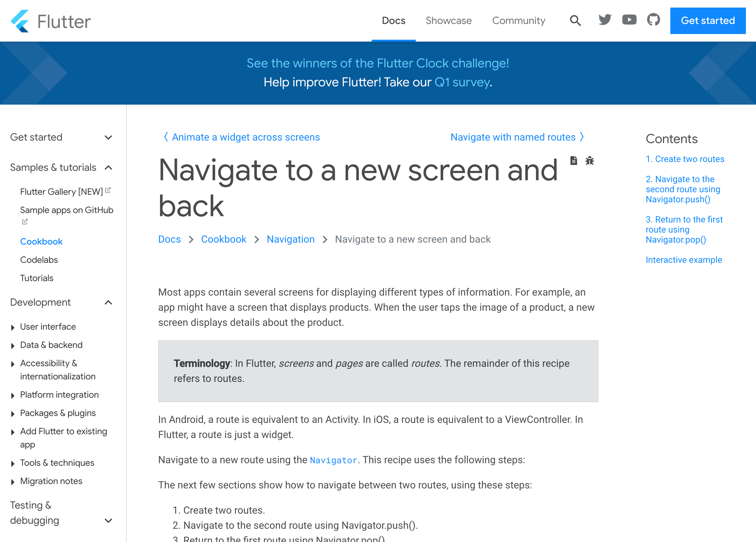Collapse the Development sidebar section
The height and width of the screenshot is (542, 756).
[x=108, y=303]
